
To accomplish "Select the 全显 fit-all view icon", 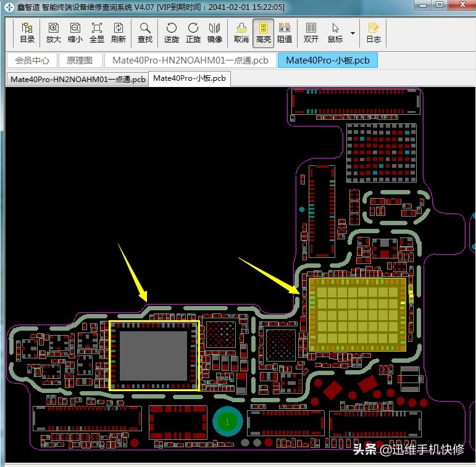I will coord(97,33).
